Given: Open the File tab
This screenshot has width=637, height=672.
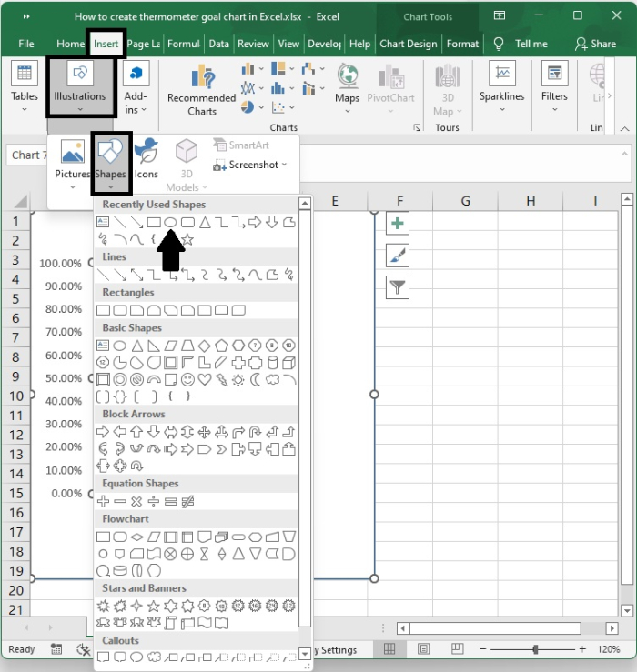Looking at the screenshot, I should pyautogui.click(x=26, y=44).
